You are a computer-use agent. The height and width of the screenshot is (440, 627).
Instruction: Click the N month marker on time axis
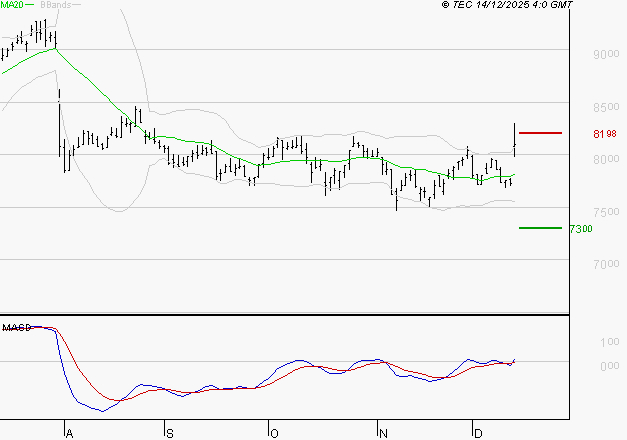tap(383, 433)
